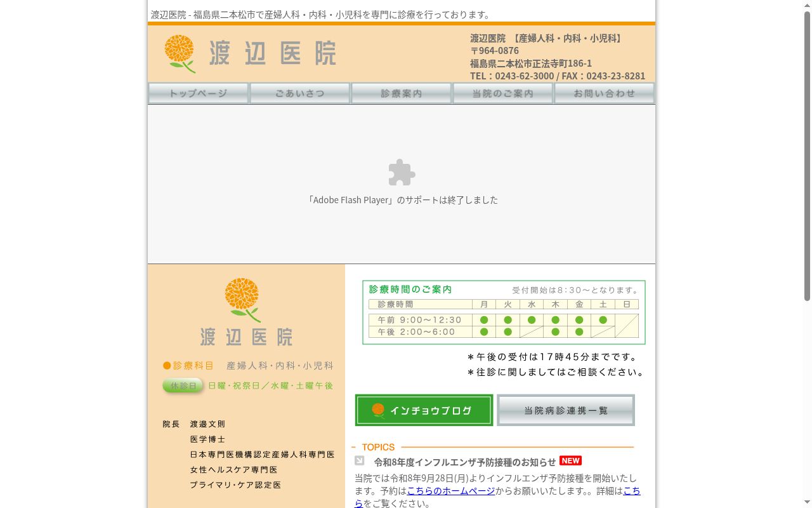Screen dimensions: 812x508
Task: Go to the 診療案内 navigation tab
Action: click(402, 93)
